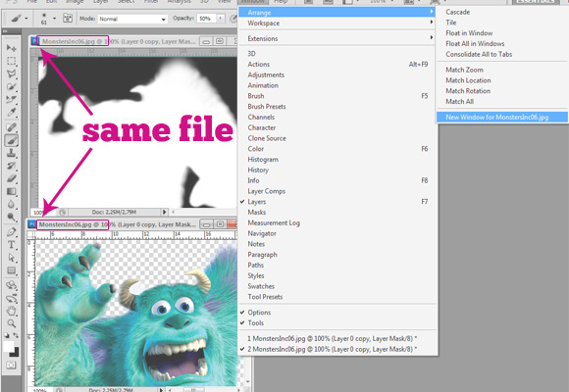This screenshot has width=569, height=392.
Task: Click the swap foreground/background colors icon
Action: click(16, 335)
